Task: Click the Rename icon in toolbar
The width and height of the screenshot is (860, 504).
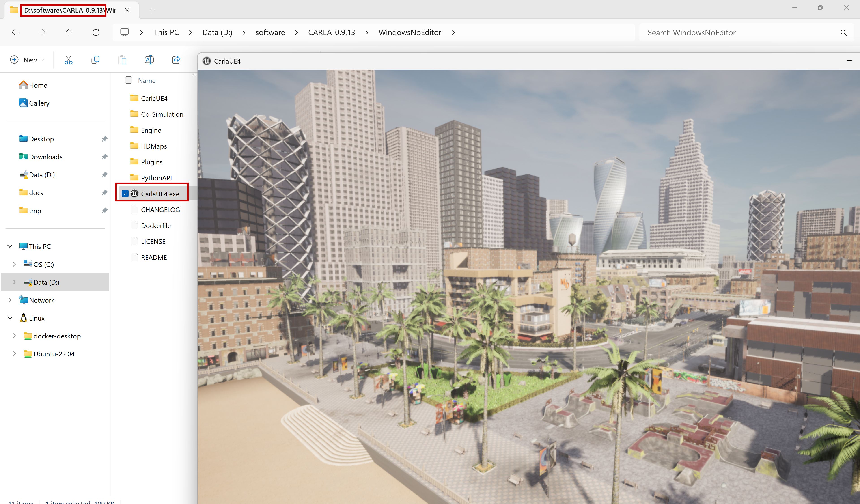Action: tap(149, 60)
